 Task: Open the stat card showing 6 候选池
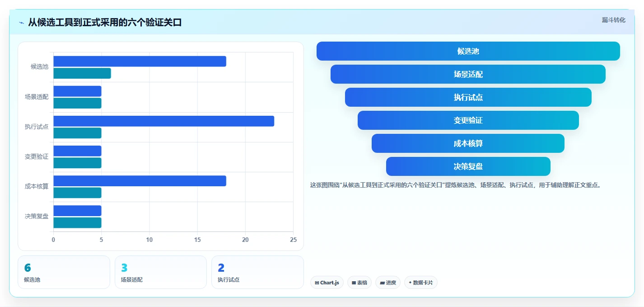click(x=64, y=272)
